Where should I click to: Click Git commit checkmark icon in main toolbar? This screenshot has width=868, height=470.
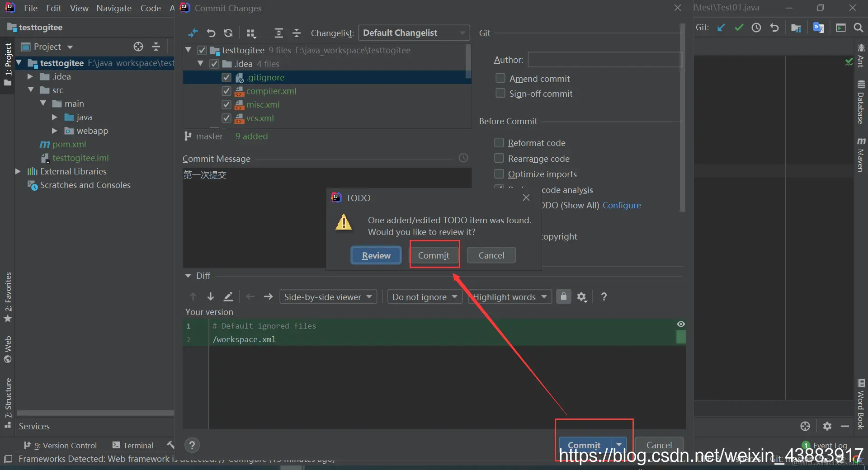pos(739,28)
